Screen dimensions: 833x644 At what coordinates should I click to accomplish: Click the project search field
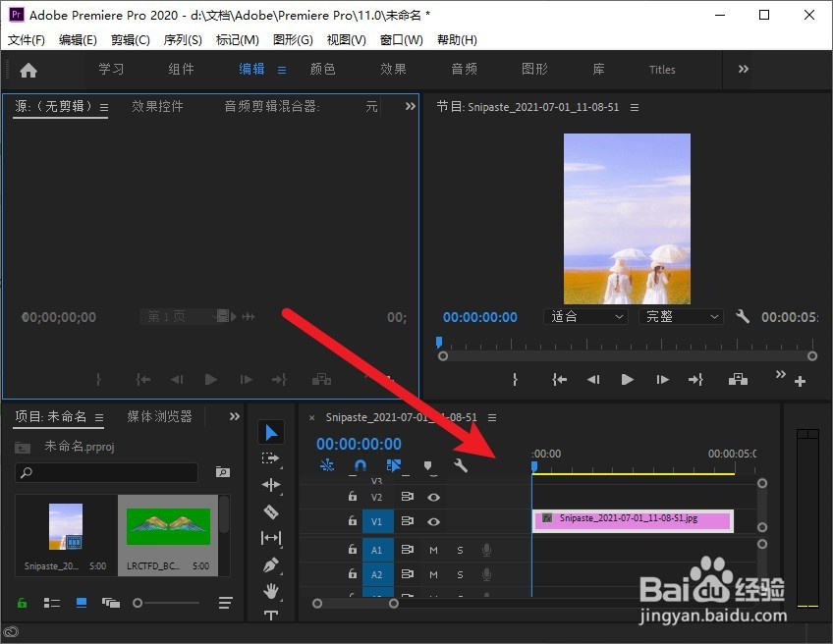107,472
